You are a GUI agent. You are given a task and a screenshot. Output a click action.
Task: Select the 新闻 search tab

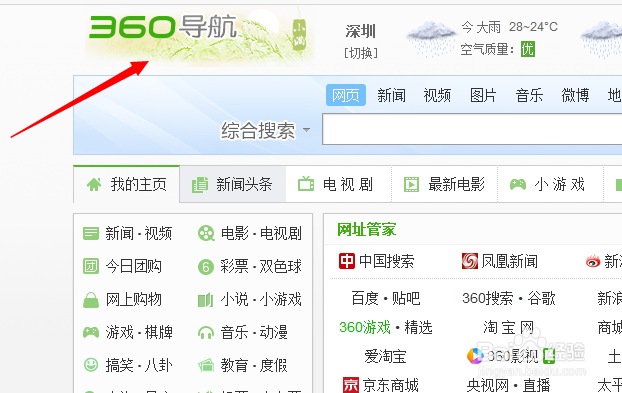click(392, 96)
